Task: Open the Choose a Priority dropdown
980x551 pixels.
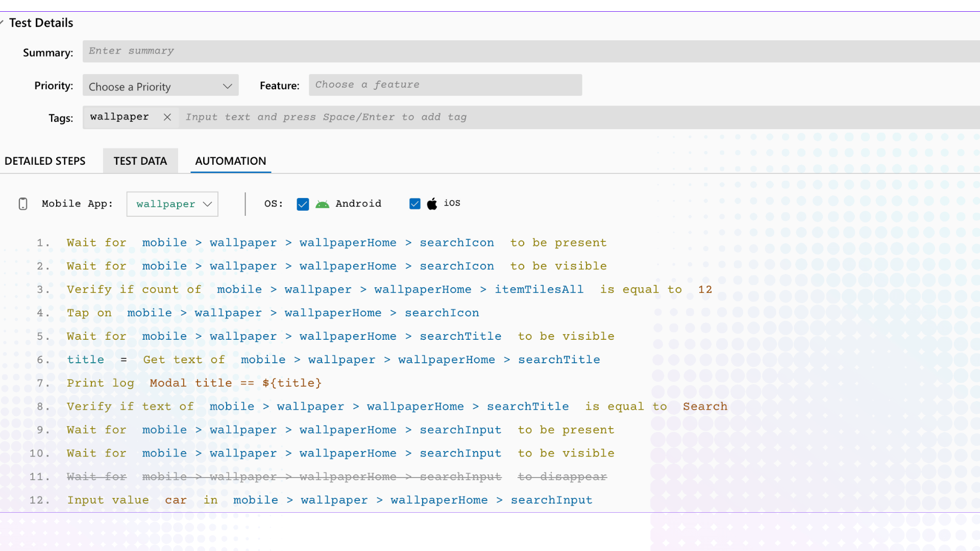Action: click(x=160, y=85)
